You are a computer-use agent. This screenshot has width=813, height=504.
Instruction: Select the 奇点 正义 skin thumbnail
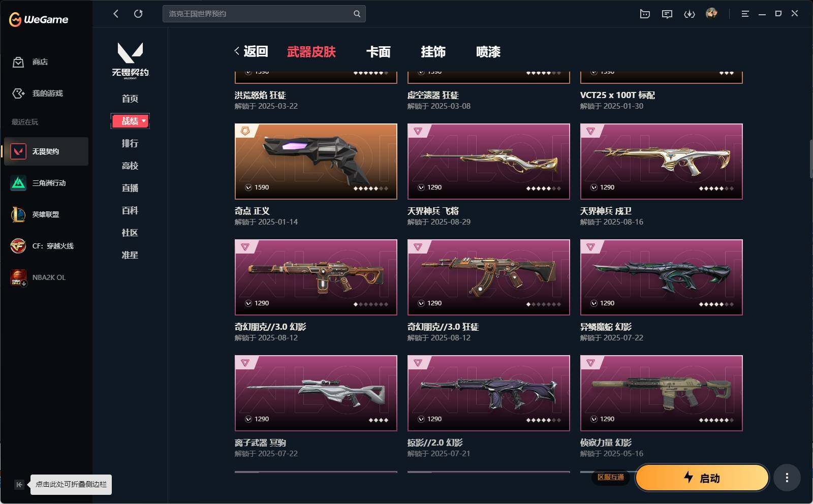[x=316, y=162]
